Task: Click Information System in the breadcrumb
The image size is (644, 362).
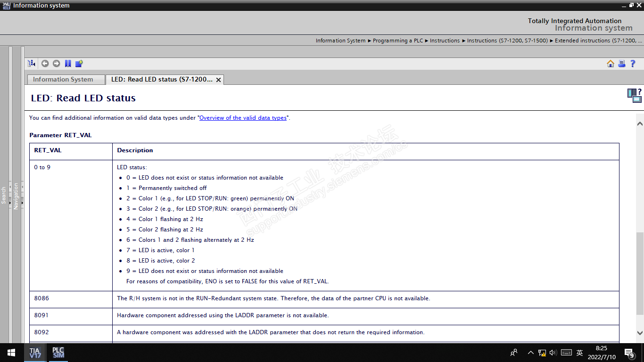Action: tap(340, 41)
